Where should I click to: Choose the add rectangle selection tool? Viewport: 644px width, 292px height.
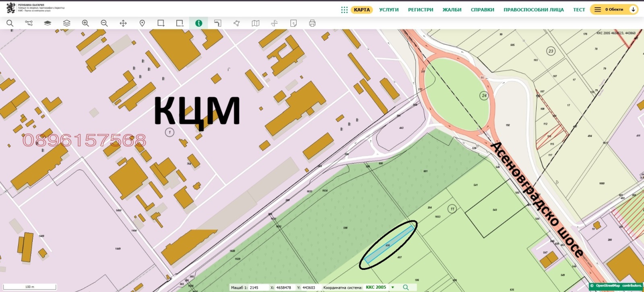[x=161, y=23]
